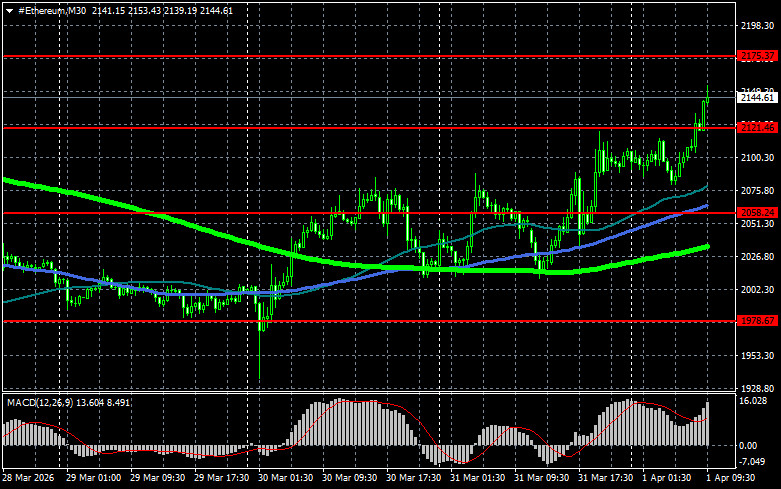
Task: Click time axis label 29 Mar 01:00
Action: click(93, 478)
